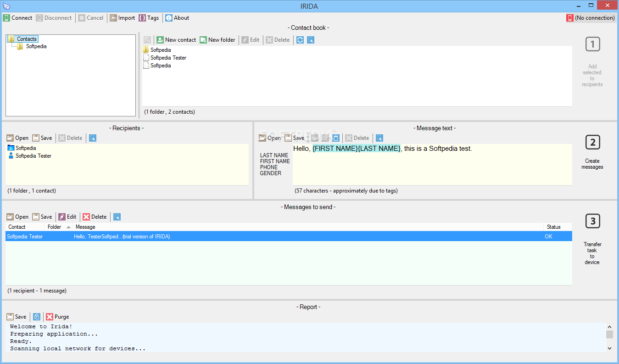Click the Report scrollbar up arrow
This screenshot has width=619, height=364.
[x=609, y=326]
